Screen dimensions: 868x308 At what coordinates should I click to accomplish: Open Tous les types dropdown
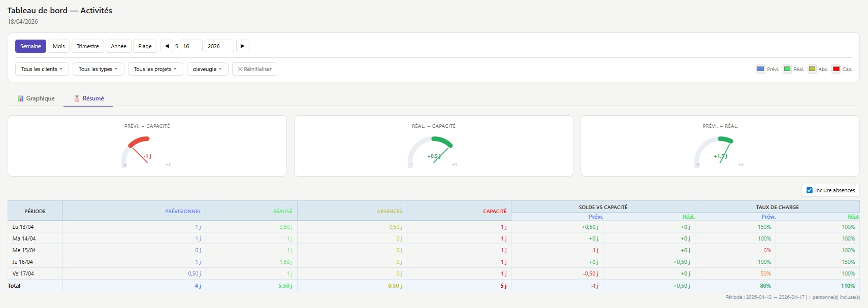(x=98, y=69)
